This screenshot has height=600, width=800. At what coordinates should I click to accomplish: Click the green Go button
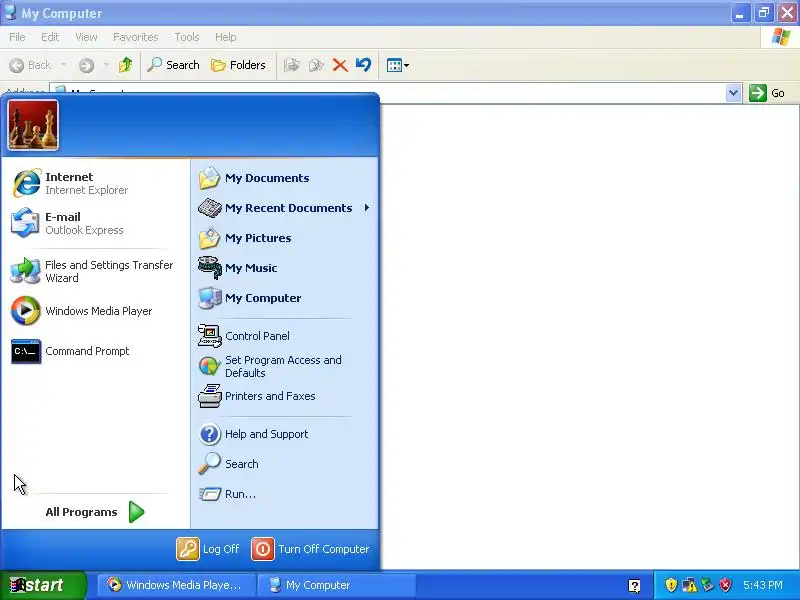point(767,93)
